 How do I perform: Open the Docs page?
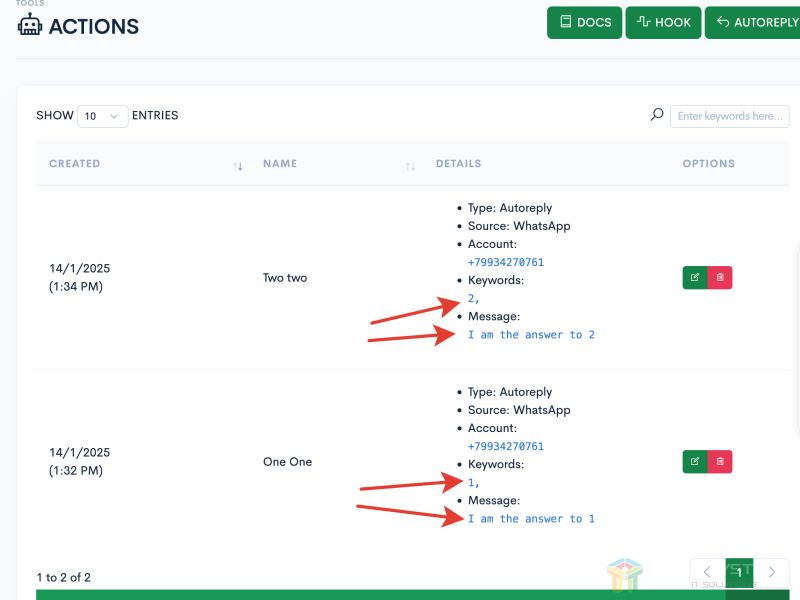point(585,23)
